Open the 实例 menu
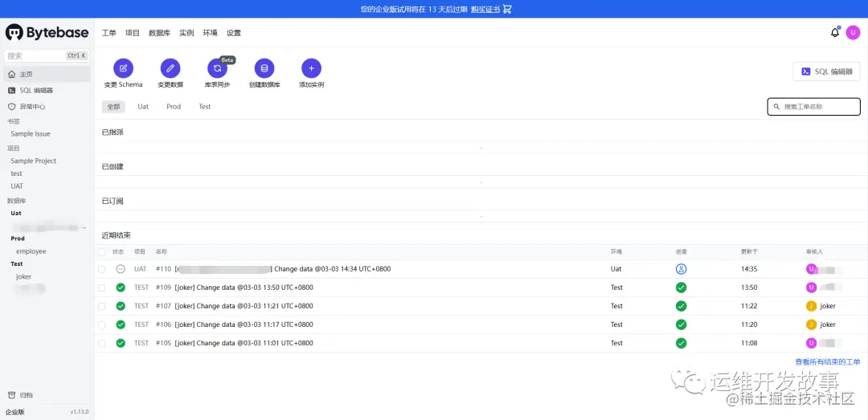This screenshot has width=868, height=420. click(186, 33)
